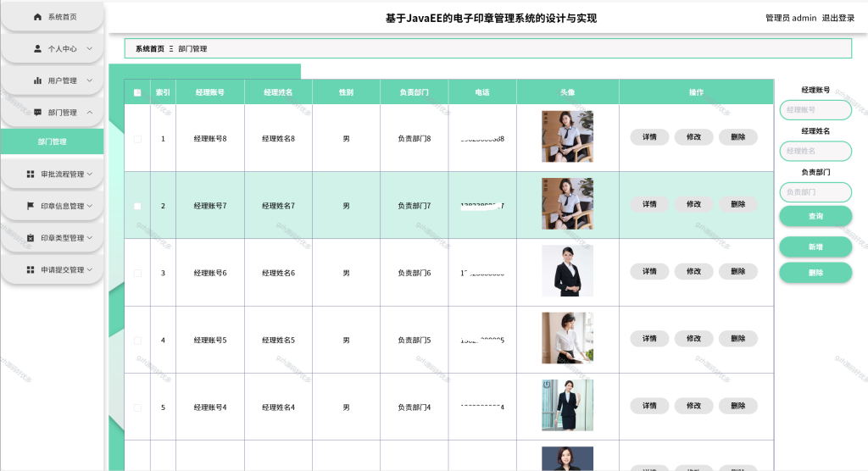Open 印章信息管理 in the sidebar

[x=52, y=206]
